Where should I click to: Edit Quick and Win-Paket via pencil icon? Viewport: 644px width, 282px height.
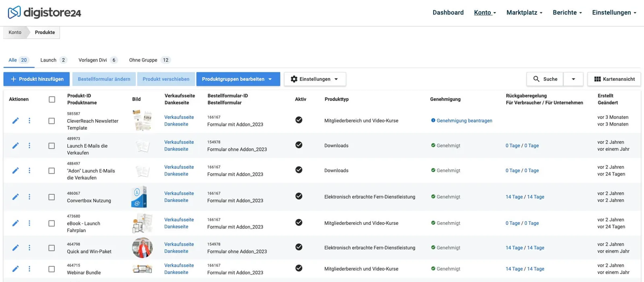(15, 248)
